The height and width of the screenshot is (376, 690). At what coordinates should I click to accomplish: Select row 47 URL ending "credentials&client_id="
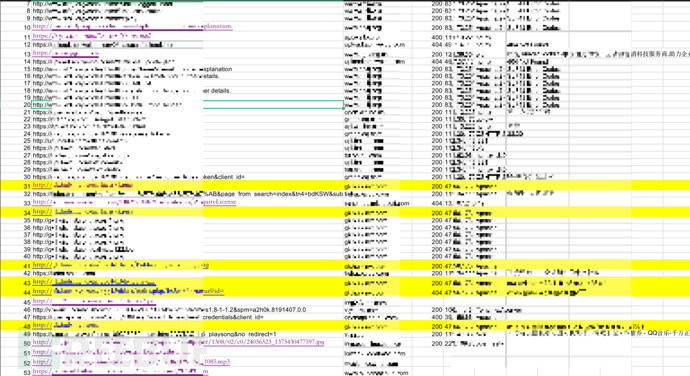[x=148, y=317]
